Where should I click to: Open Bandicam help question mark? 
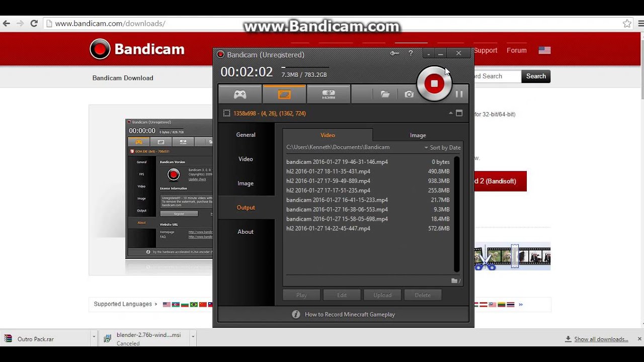[x=411, y=53]
